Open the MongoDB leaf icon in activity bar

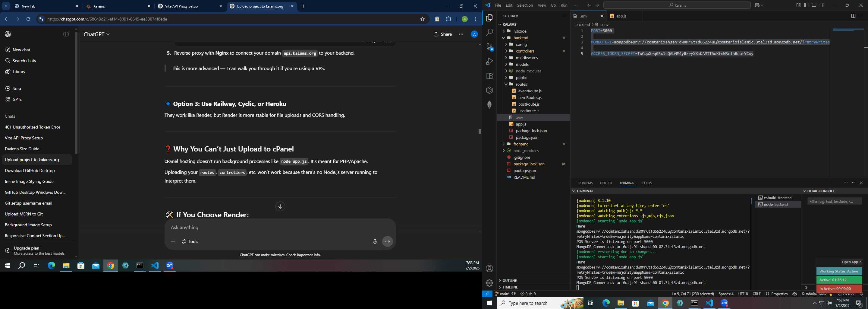(x=489, y=105)
